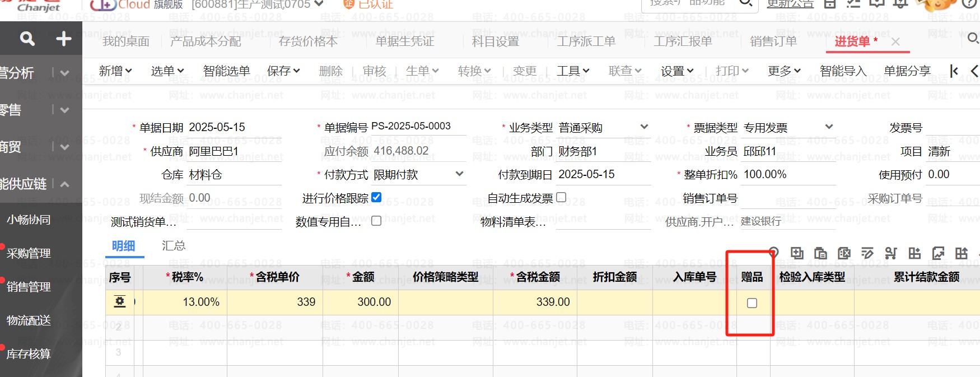Expand the 付款方式 dropdown
The image size is (980, 377).
click(x=459, y=174)
